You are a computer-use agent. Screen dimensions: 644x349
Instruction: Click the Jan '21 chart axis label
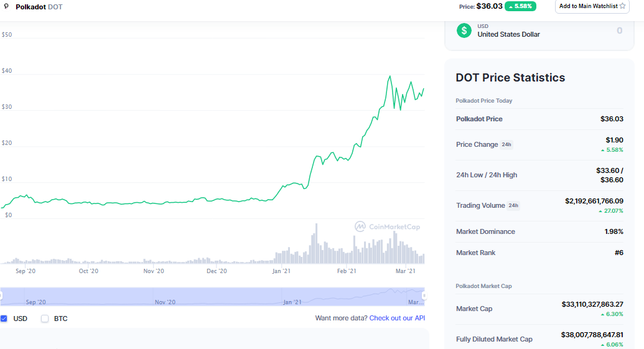(281, 271)
